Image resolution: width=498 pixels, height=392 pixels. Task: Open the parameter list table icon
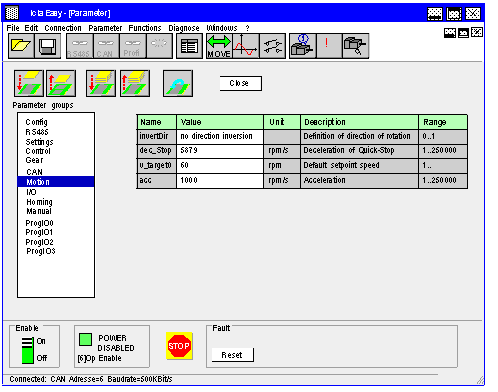[x=189, y=46]
